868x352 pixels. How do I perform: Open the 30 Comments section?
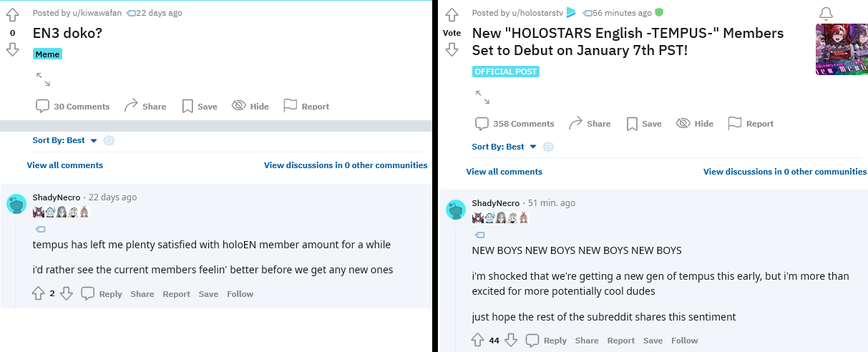pyautogui.click(x=73, y=106)
